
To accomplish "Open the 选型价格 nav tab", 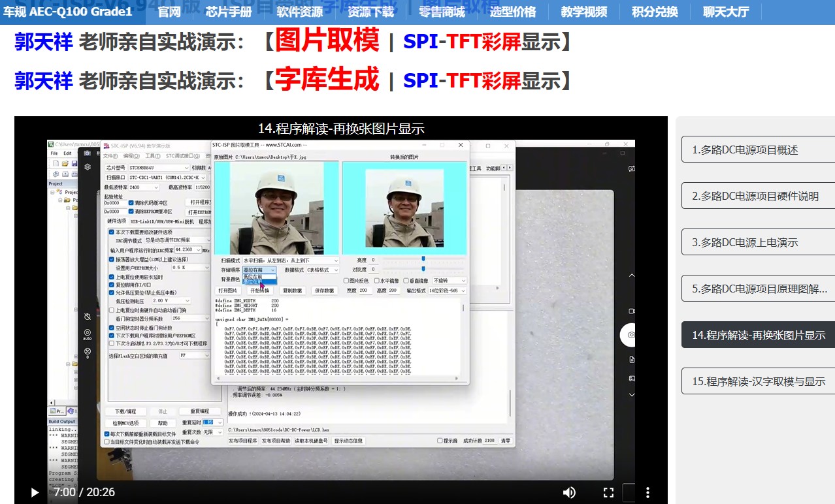I will point(513,12).
